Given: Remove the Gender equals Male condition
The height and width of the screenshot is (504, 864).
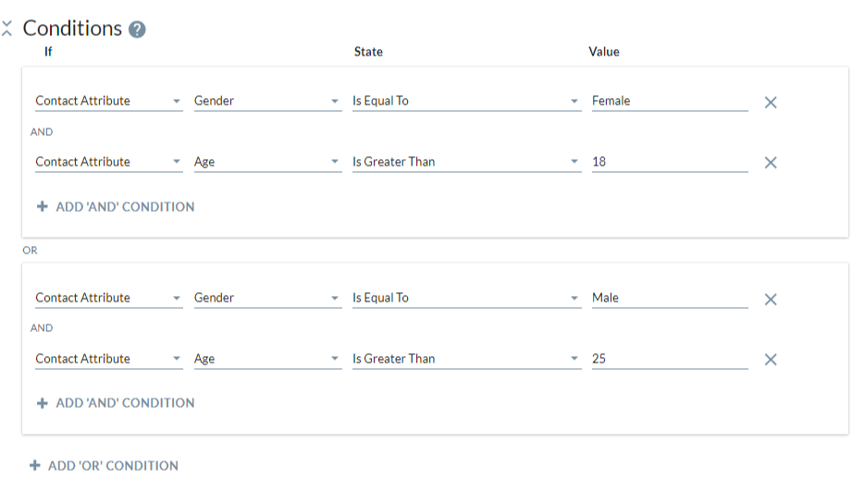Looking at the screenshot, I should pos(771,299).
